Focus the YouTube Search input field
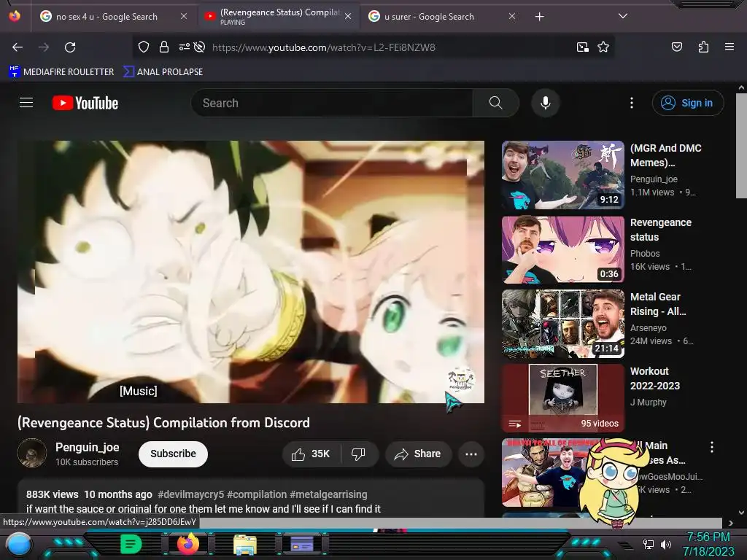The image size is (747, 560). [x=332, y=103]
